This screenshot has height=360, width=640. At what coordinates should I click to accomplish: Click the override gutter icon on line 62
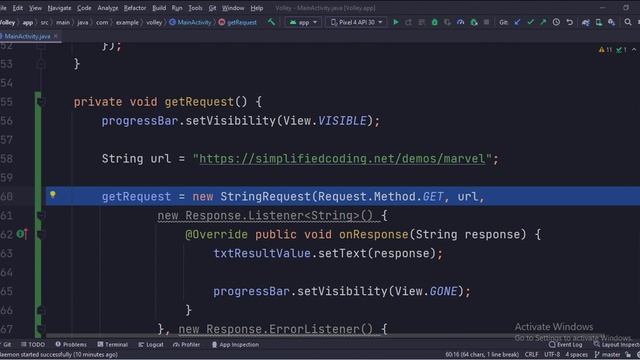[22, 234]
